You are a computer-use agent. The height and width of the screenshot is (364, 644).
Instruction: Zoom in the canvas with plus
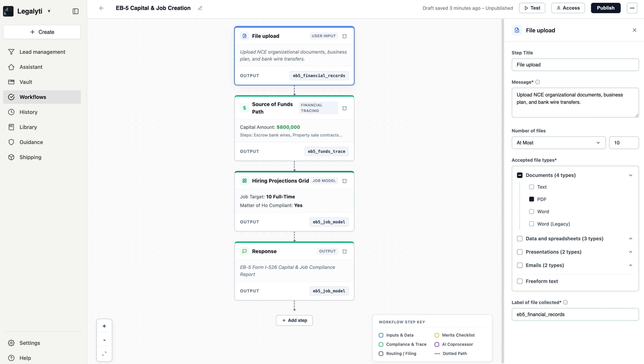point(104,326)
